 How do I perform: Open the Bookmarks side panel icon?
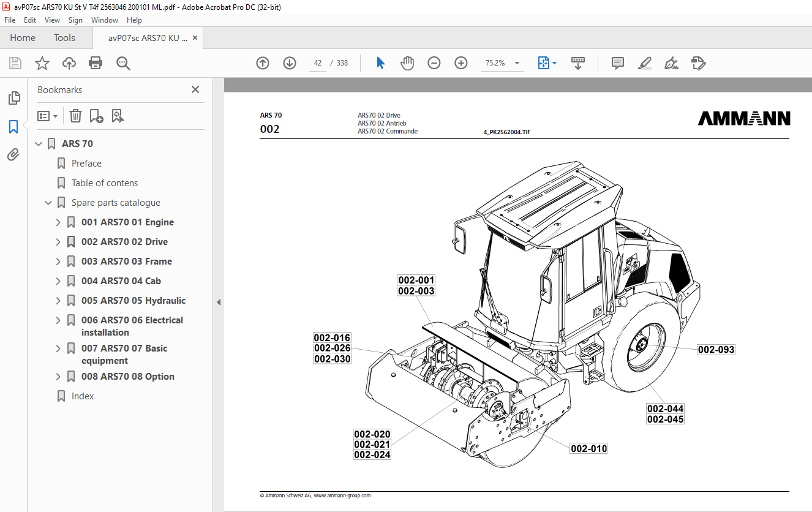point(13,127)
